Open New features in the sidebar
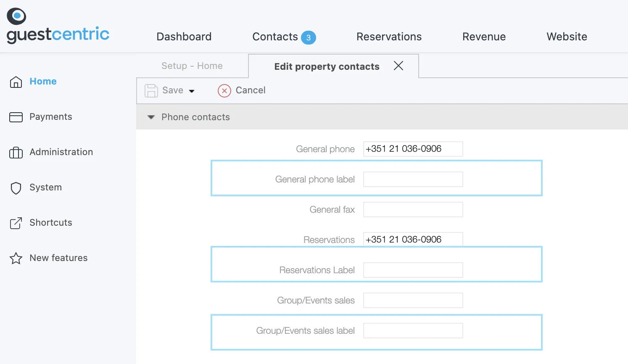The height and width of the screenshot is (364, 628). tap(59, 258)
